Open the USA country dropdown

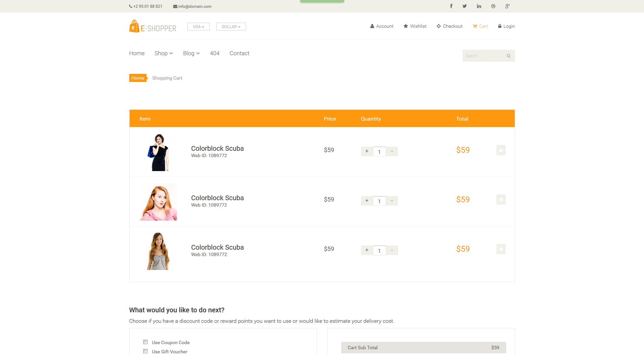coord(198,27)
